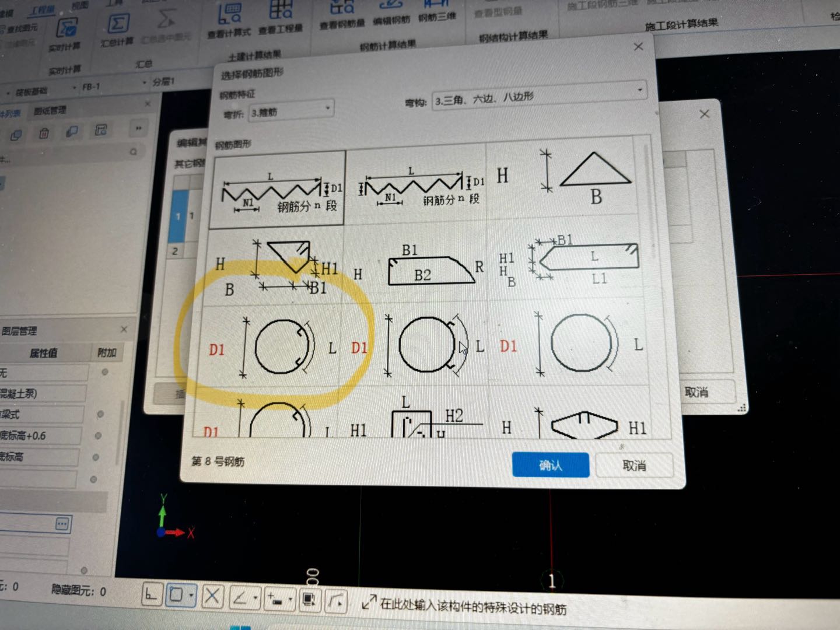Click 查找图元 in the ribbon

[x=19, y=29]
